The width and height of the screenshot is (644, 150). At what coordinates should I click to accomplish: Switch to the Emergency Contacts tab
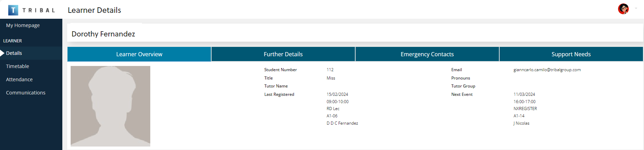click(x=427, y=54)
